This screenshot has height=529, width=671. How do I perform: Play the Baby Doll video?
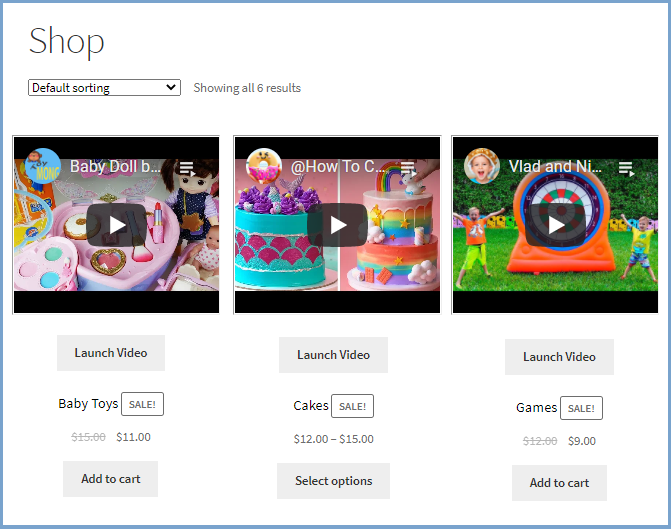(x=116, y=225)
